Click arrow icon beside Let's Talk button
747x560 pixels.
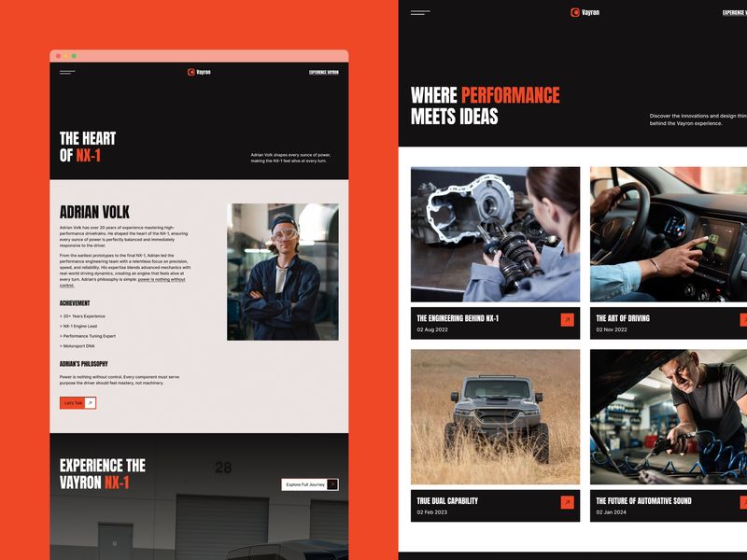[90, 403]
